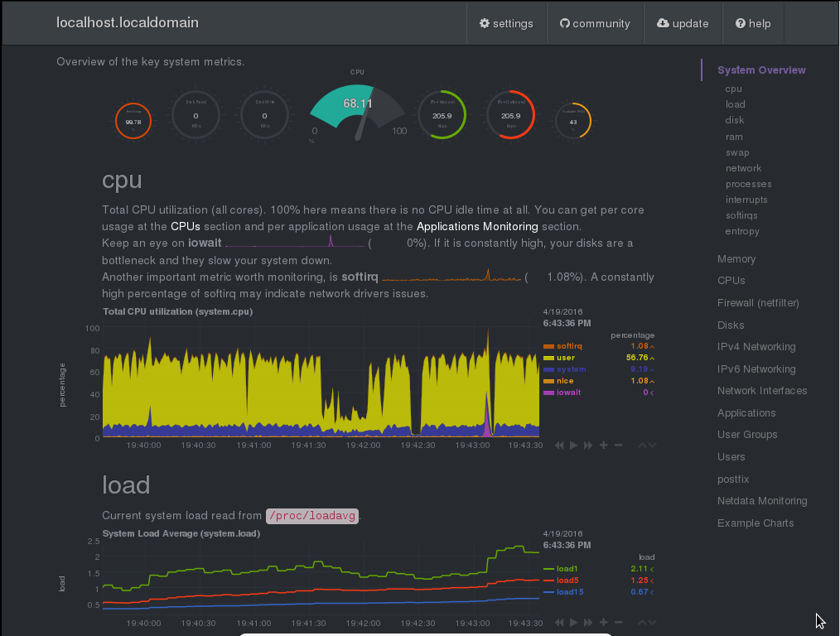Image resolution: width=840 pixels, height=636 pixels.
Task: Click the iowait purple color swatch in legend
Action: pos(548,393)
